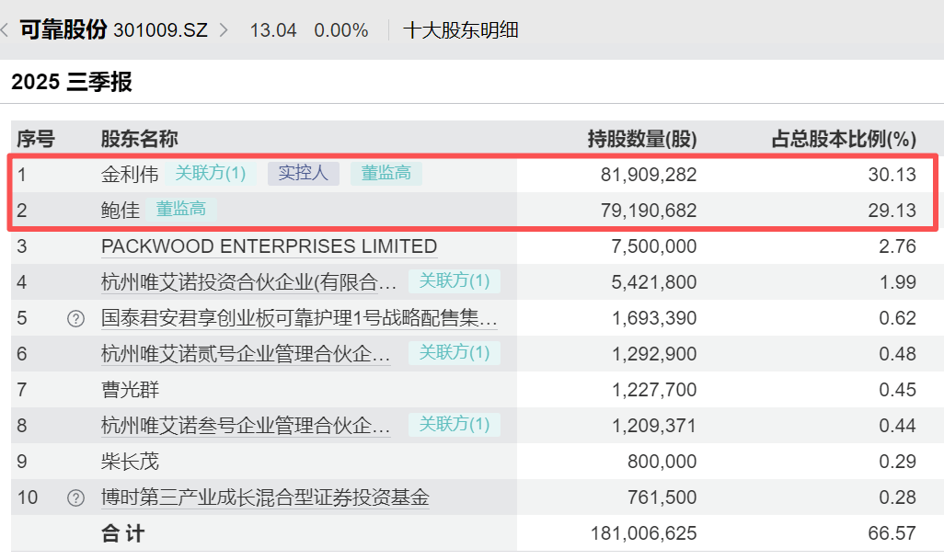Click share count 761,500
Image resolution: width=944 pixels, height=560 pixels.
[662, 497]
